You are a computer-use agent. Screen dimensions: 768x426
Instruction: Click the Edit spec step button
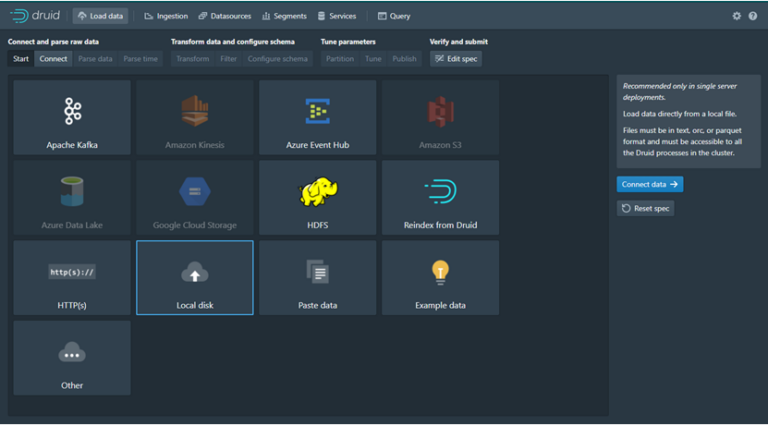tap(455, 59)
